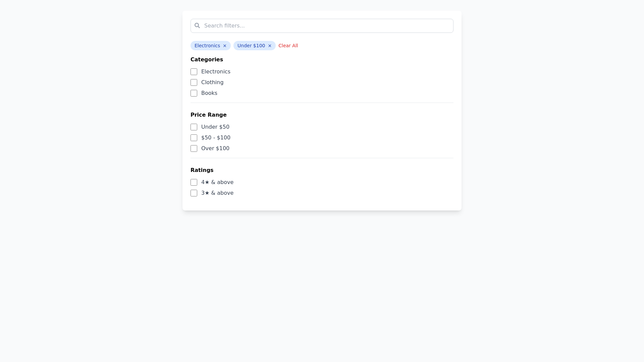Check the $50 - $100 price range
This screenshot has width=644, height=362.
point(194,138)
